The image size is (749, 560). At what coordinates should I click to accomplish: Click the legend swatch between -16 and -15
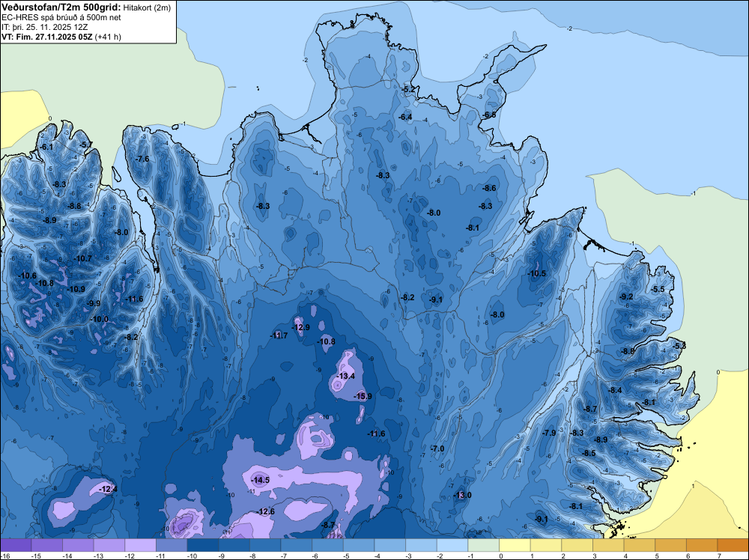tap(16, 545)
